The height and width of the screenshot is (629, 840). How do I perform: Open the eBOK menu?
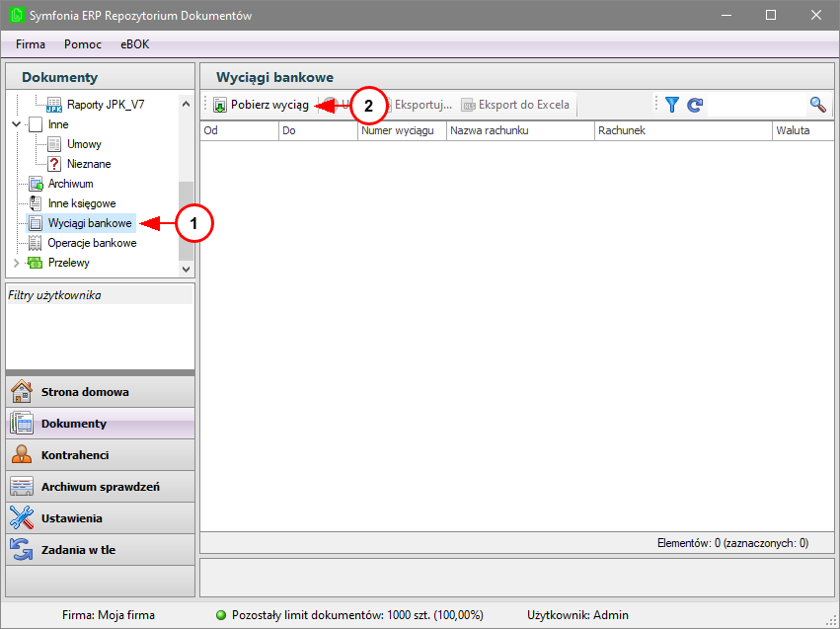135,44
